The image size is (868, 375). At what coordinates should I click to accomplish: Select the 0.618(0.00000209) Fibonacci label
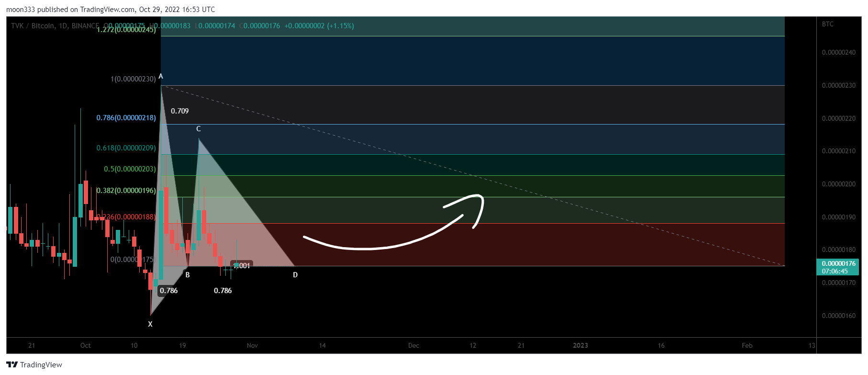pos(126,148)
